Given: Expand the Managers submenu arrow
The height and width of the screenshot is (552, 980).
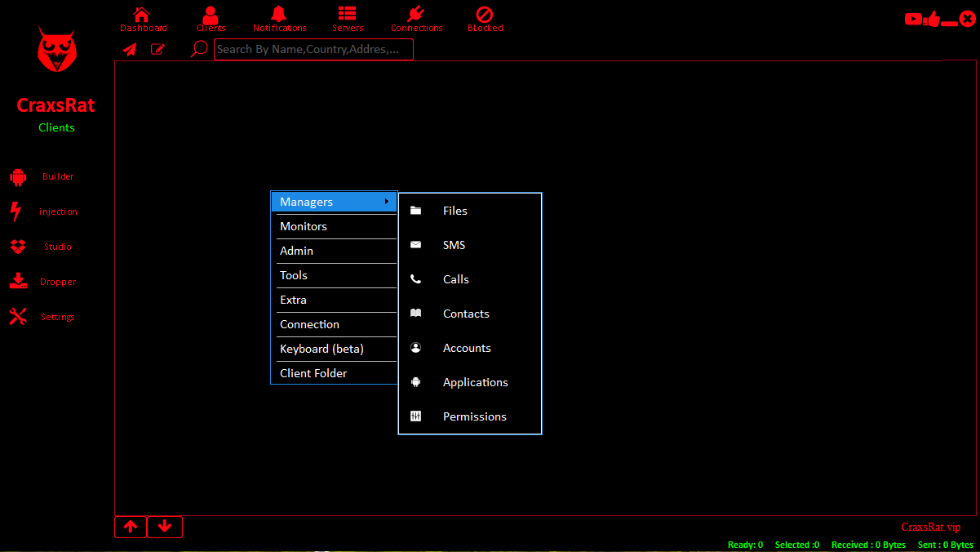Looking at the screenshot, I should click(386, 202).
